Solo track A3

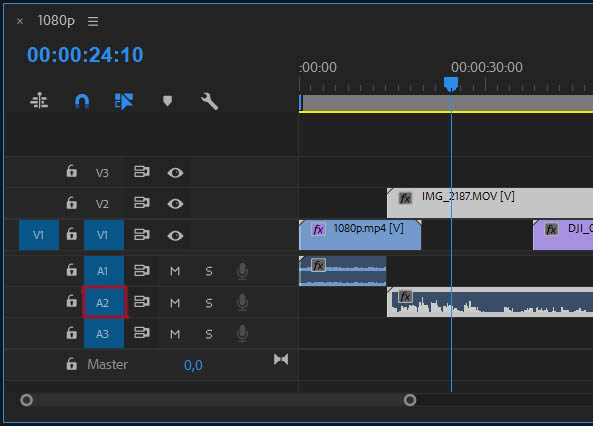(209, 334)
